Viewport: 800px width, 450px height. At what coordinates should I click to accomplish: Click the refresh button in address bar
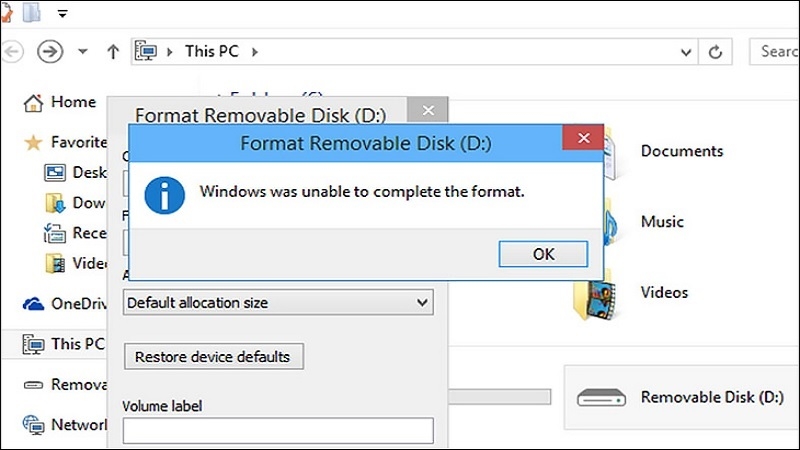[715, 52]
